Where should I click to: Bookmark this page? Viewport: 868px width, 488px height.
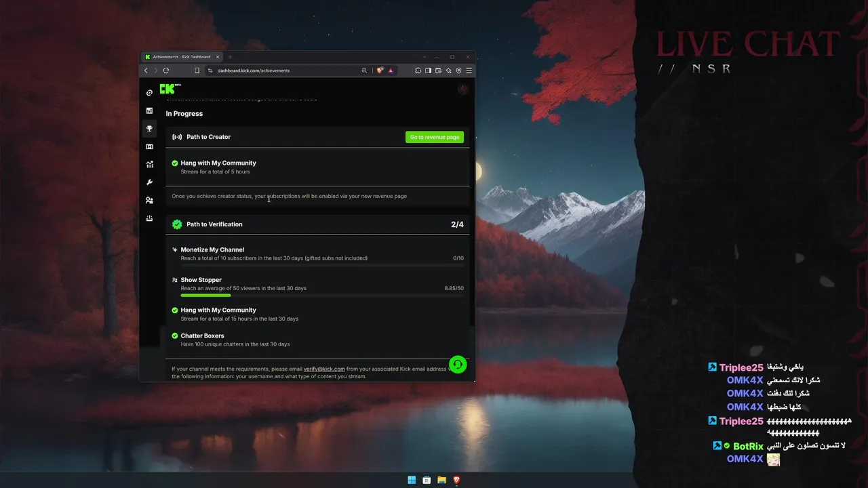point(197,70)
